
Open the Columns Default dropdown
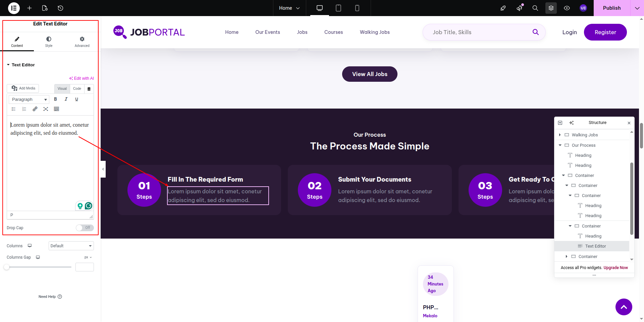pyautogui.click(x=71, y=246)
